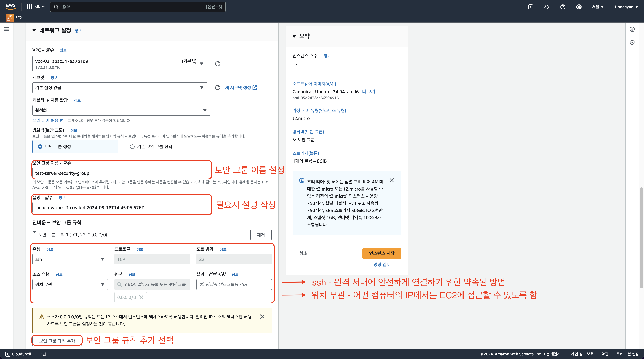Select the 기존 보안 그룹 선택 radio option
The width and height of the screenshot is (644, 359).
coord(132,147)
